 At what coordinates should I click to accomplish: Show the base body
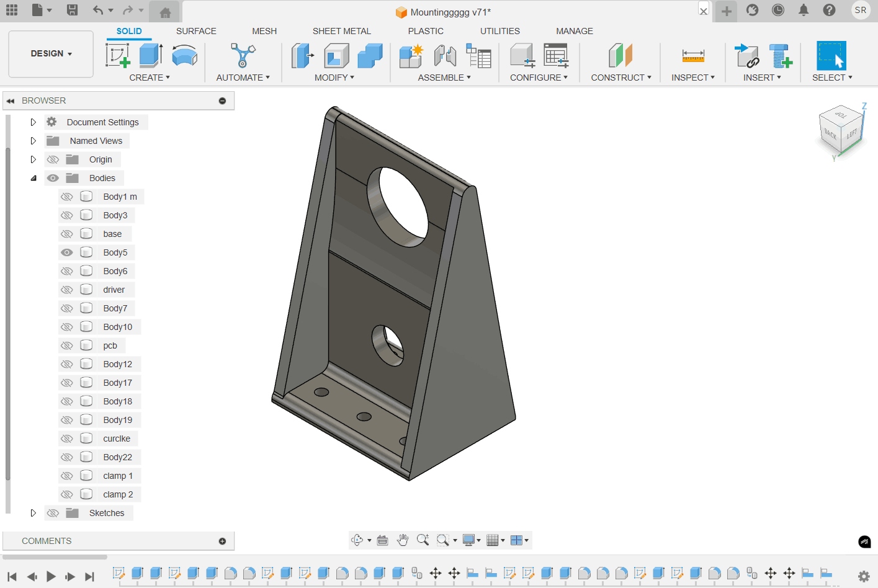pos(67,234)
